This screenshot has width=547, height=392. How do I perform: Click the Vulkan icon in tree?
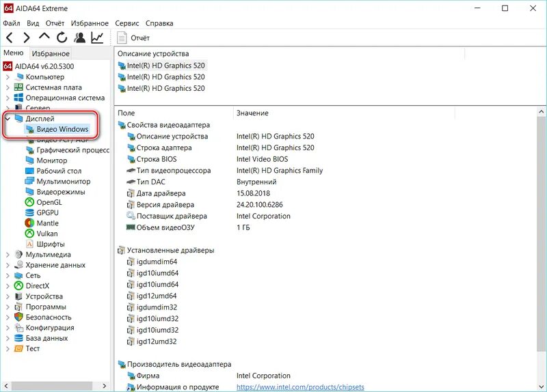coord(29,234)
